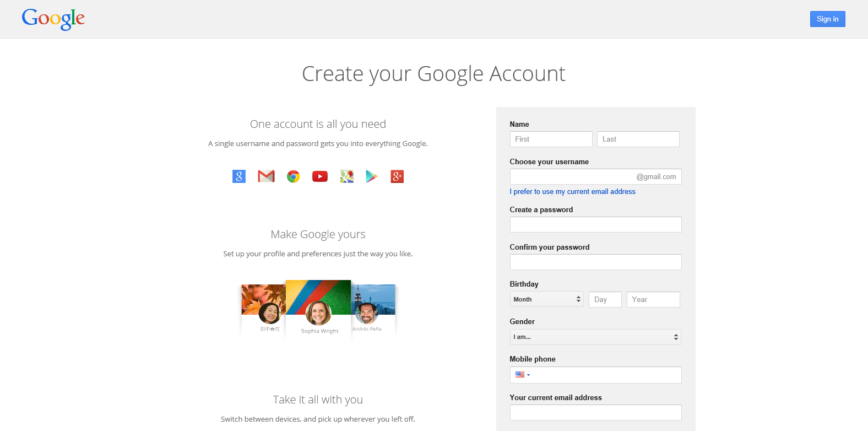Click "I prefer to use my current email address"
The image size is (868, 431).
(x=572, y=192)
